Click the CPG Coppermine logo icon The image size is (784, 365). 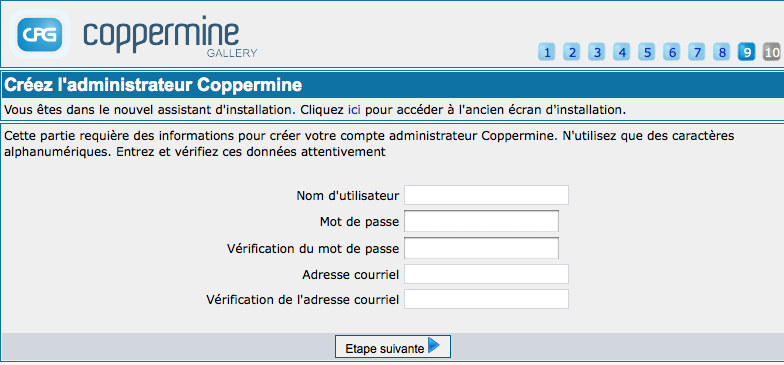pyautogui.click(x=40, y=34)
